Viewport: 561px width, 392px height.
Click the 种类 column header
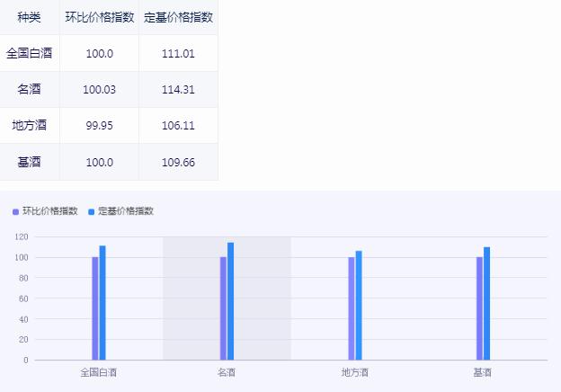pos(29,17)
